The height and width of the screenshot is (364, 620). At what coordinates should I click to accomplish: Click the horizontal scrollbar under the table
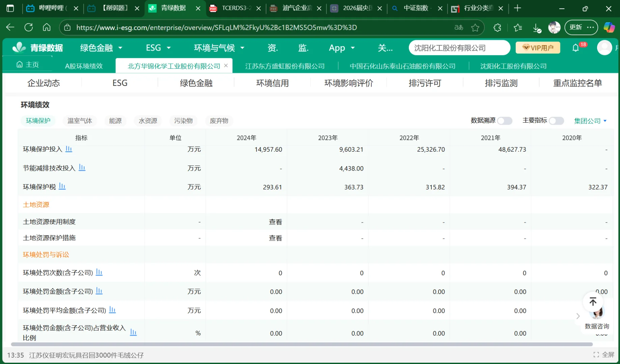click(x=302, y=344)
